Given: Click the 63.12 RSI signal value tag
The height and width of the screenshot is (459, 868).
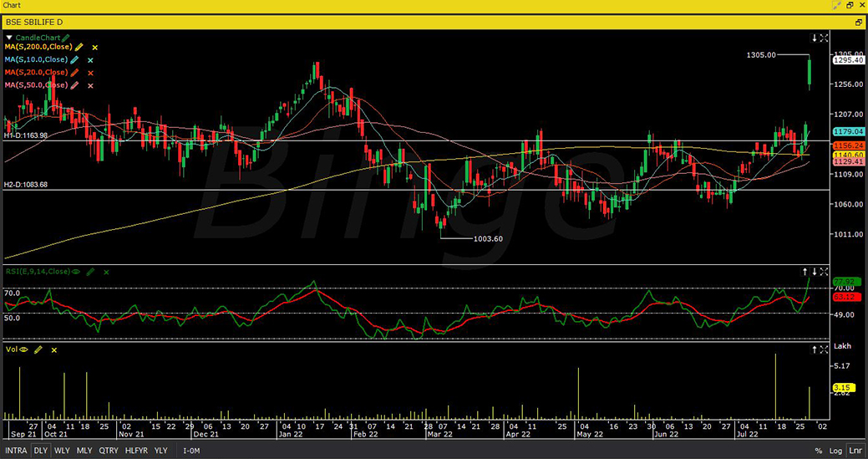Looking at the screenshot, I should coord(847,298).
